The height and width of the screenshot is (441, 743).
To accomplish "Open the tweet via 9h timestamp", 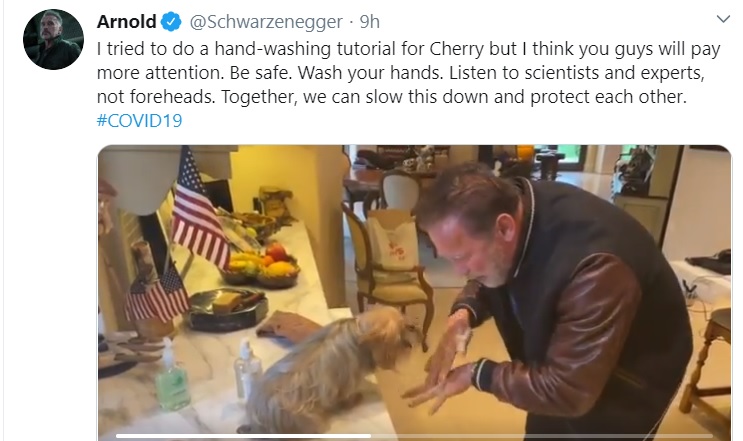I will tap(370, 22).
